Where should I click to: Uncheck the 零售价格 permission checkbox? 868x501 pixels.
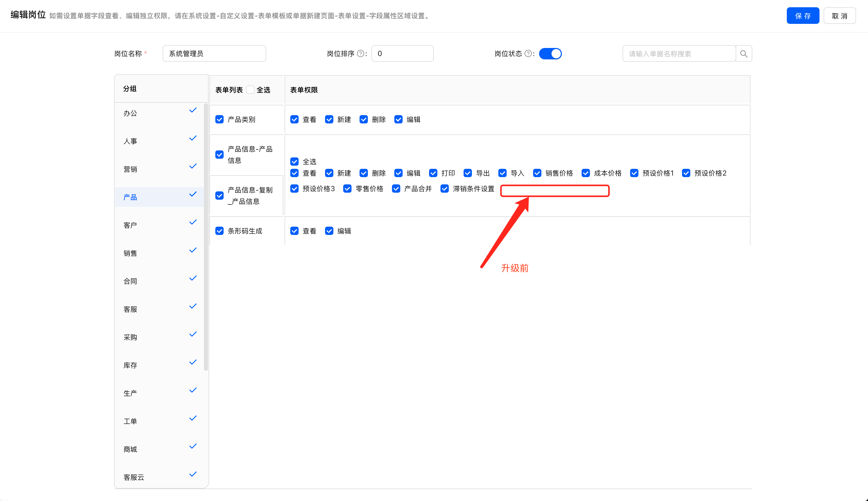(x=347, y=189)
